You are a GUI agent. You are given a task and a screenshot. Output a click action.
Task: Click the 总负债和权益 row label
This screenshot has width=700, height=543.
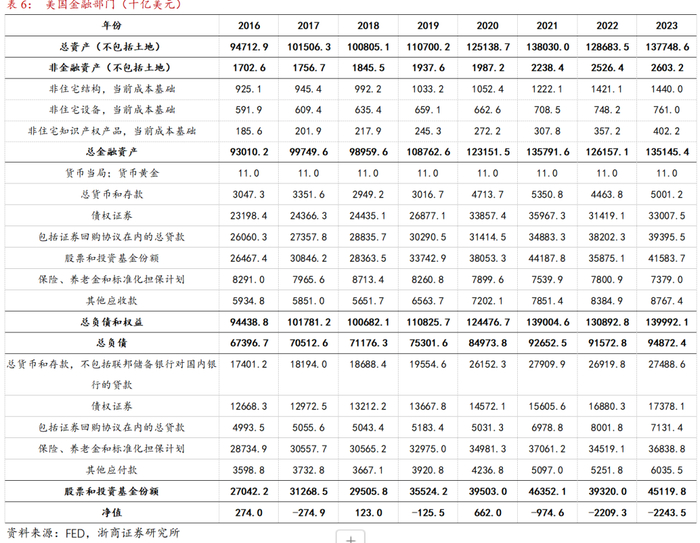pos(112,322)
